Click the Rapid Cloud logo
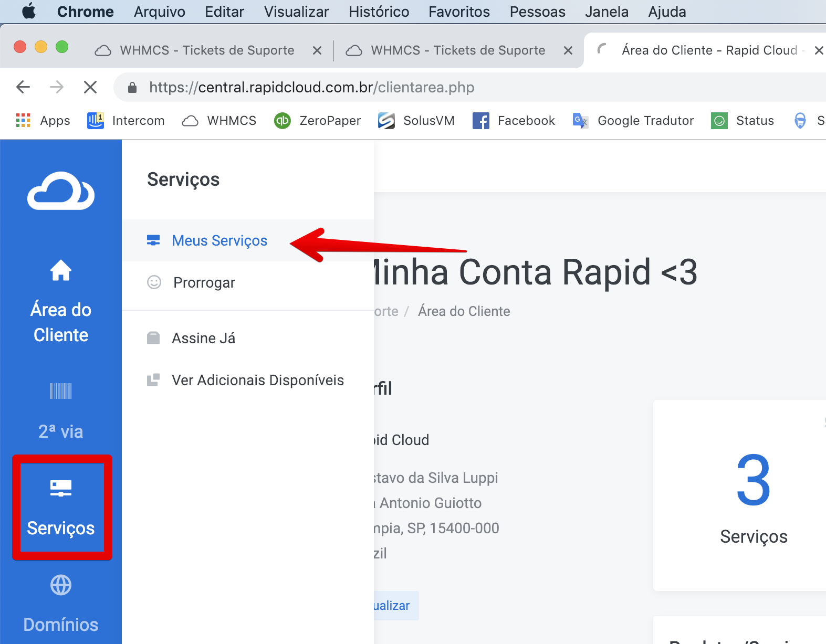This screenshot has height=644, width=826. pyautogui.click(x=61, y=191)
